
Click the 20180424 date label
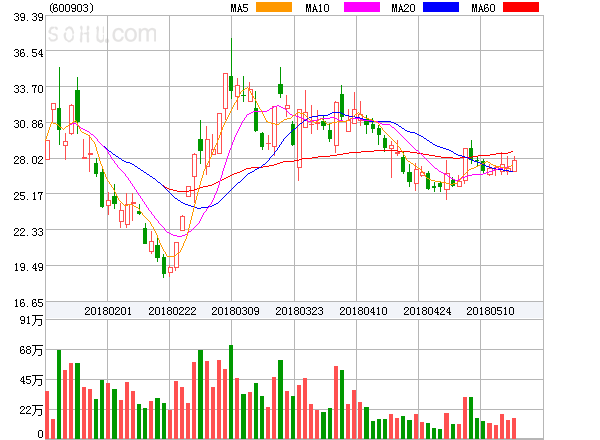coord(427,311)
